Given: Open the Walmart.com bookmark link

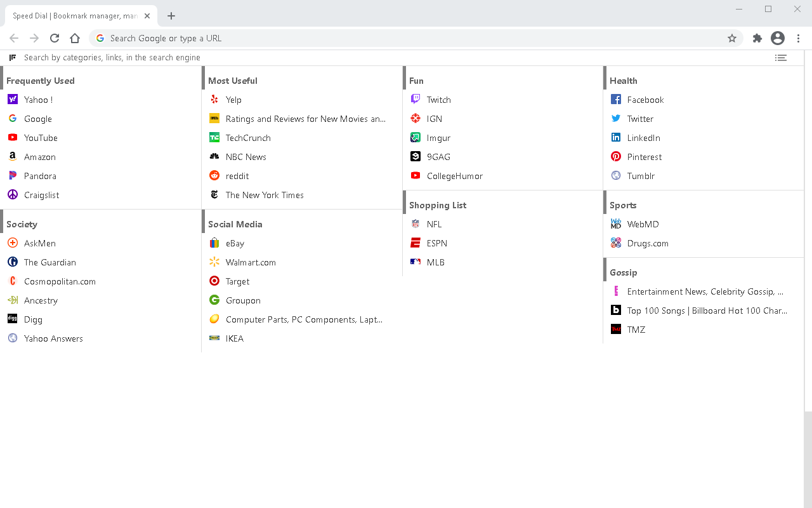Looking at the screenshot, I should pos(251,262).
